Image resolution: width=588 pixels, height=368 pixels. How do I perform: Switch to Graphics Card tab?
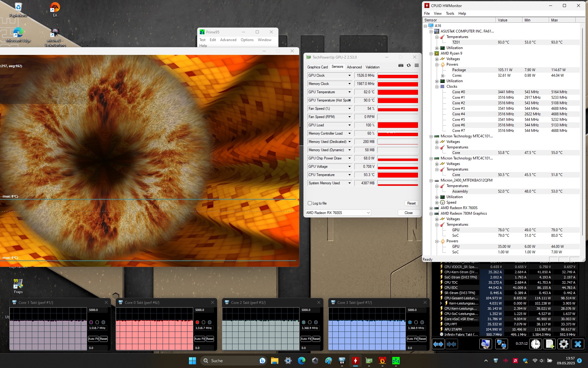tap(317, 67)
